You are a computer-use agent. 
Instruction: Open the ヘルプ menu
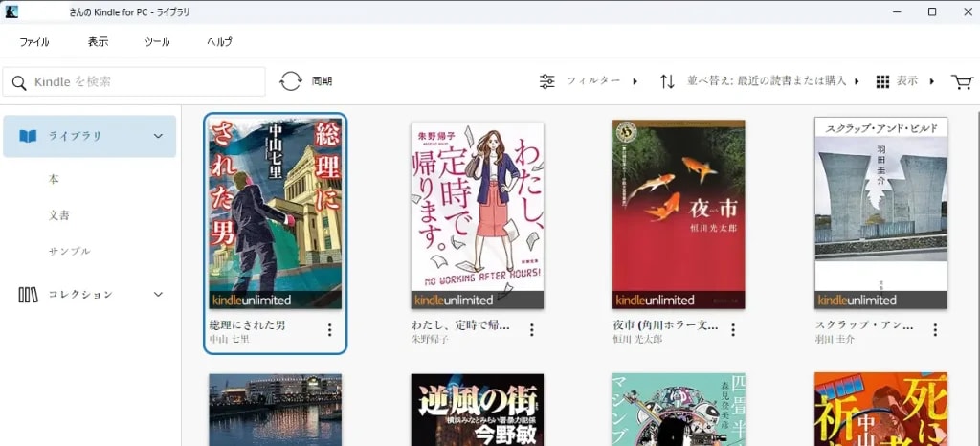(x=219, y=42)
